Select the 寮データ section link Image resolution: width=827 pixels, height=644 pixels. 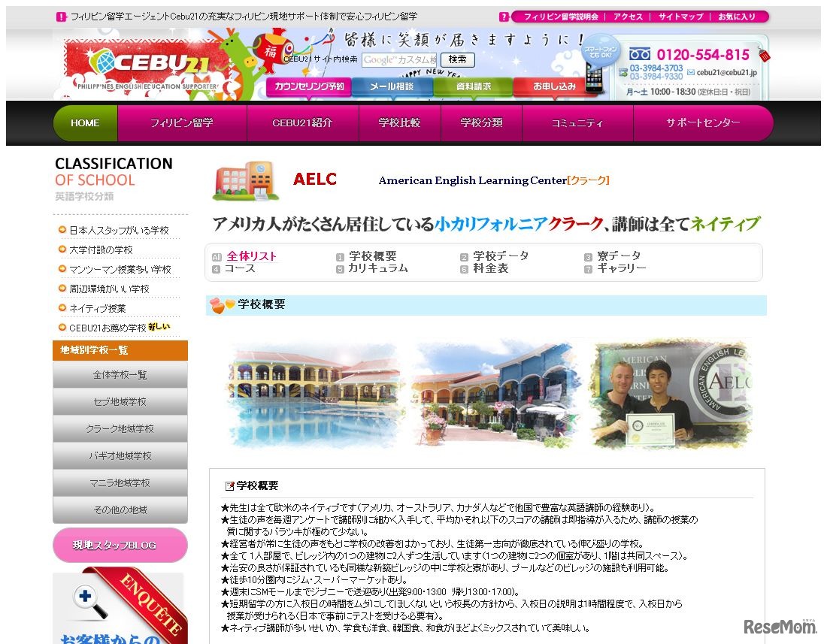pyautogui.click(x=619, y=256)
